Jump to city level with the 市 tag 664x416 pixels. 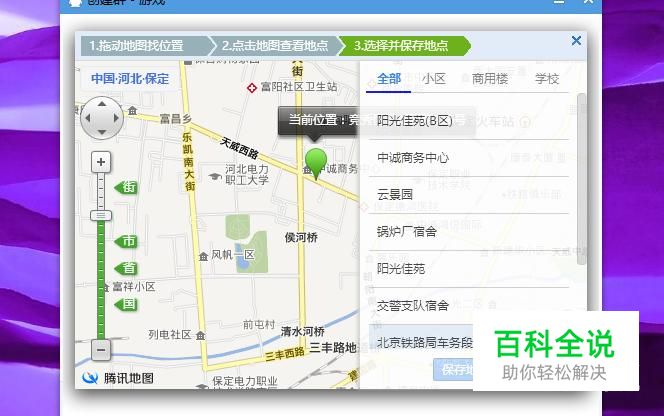[x=126, y=241]
